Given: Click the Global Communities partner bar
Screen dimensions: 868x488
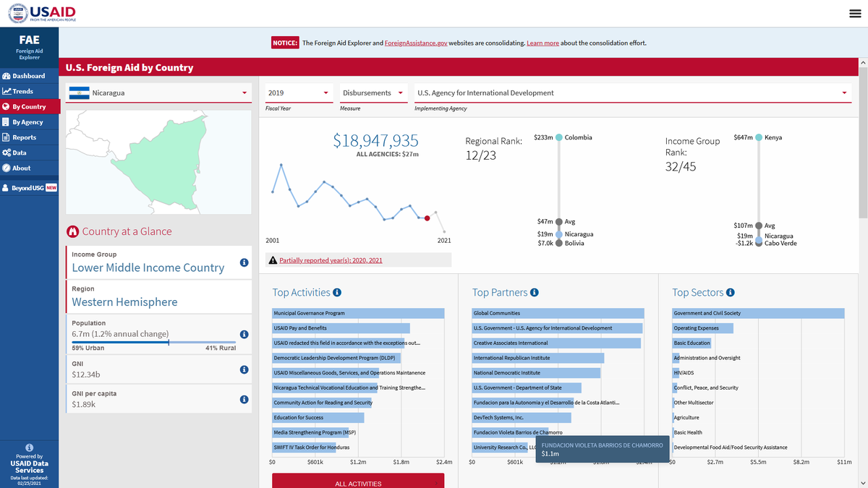Looking at the screenshot, I should (558, 313).
